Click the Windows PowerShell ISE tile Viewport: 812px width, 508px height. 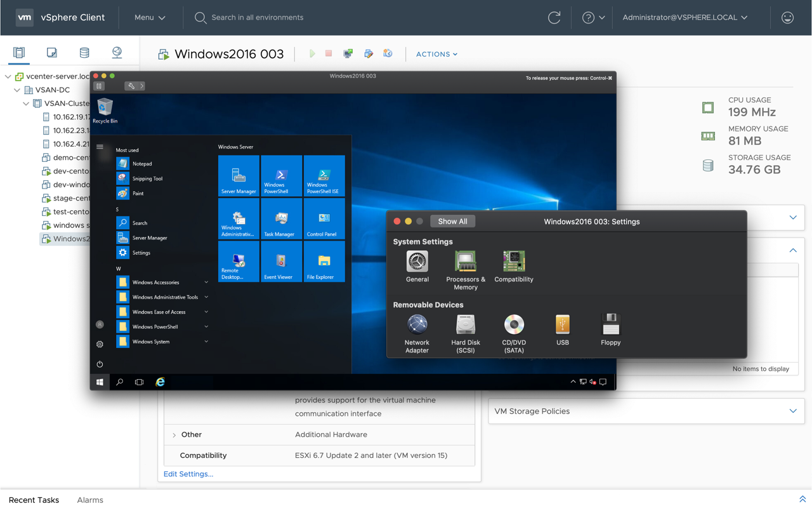point(324,176)
